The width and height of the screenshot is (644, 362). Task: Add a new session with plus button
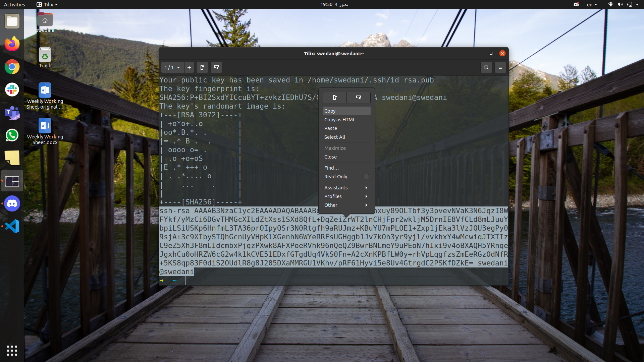click(x=189, y=67)
